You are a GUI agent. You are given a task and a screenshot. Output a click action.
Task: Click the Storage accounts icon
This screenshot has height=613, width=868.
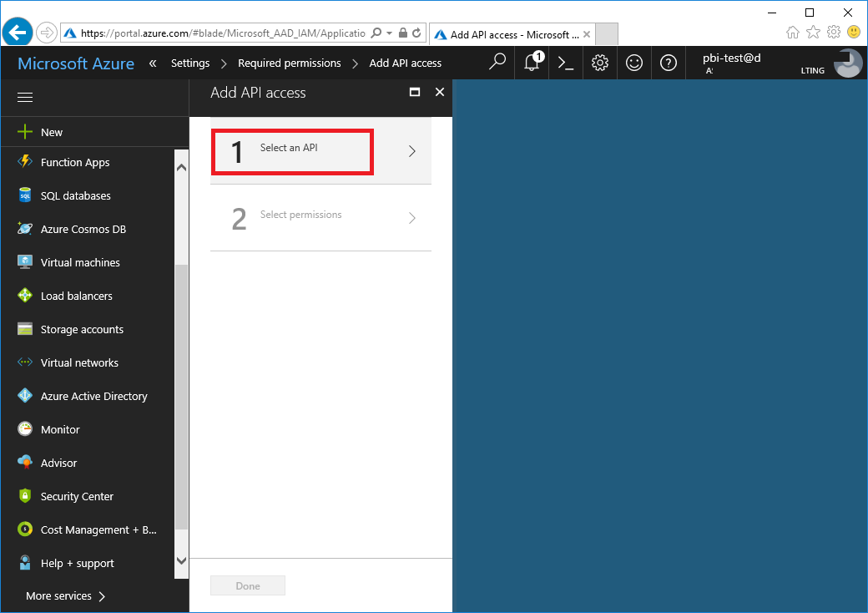tap(25, 329)
